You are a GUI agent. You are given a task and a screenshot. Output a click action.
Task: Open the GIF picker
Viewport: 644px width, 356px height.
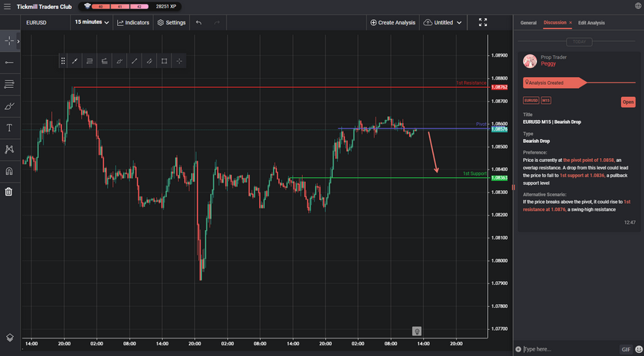(626, 349)
